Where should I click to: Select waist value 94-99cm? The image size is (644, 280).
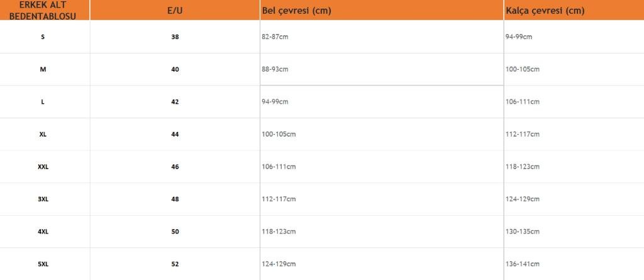click(275, 101)
